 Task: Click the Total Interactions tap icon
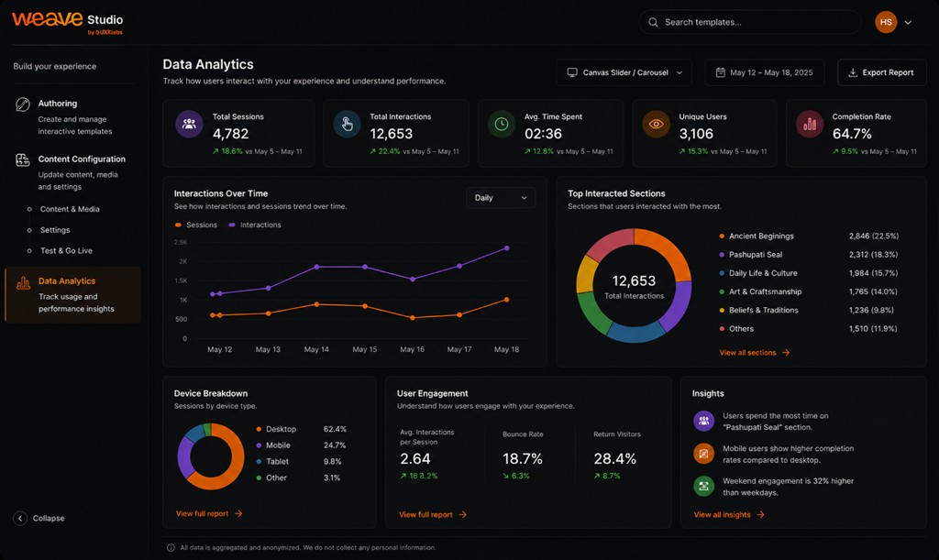(347, 125)
